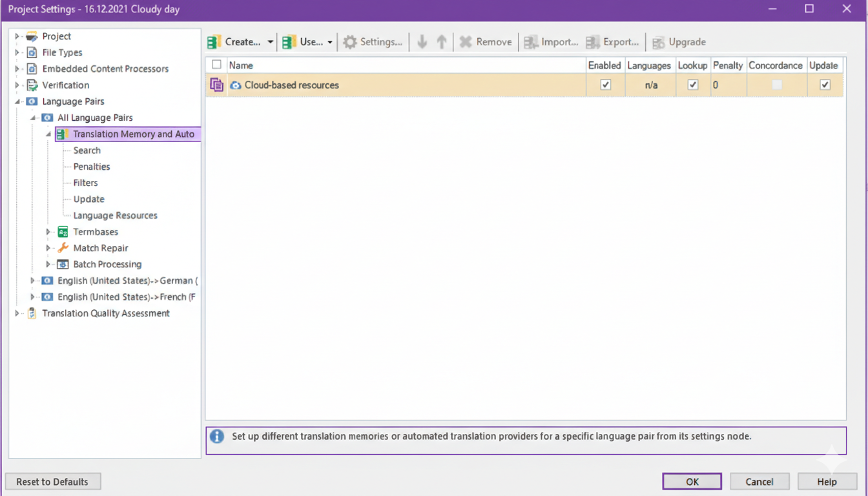
Task: Click the Remove X icon
Action: [466, 42]
